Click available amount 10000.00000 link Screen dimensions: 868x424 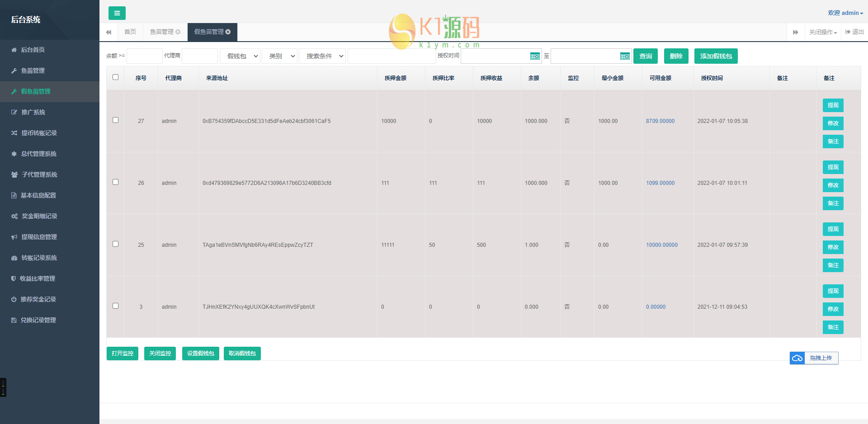coord(662,245)
